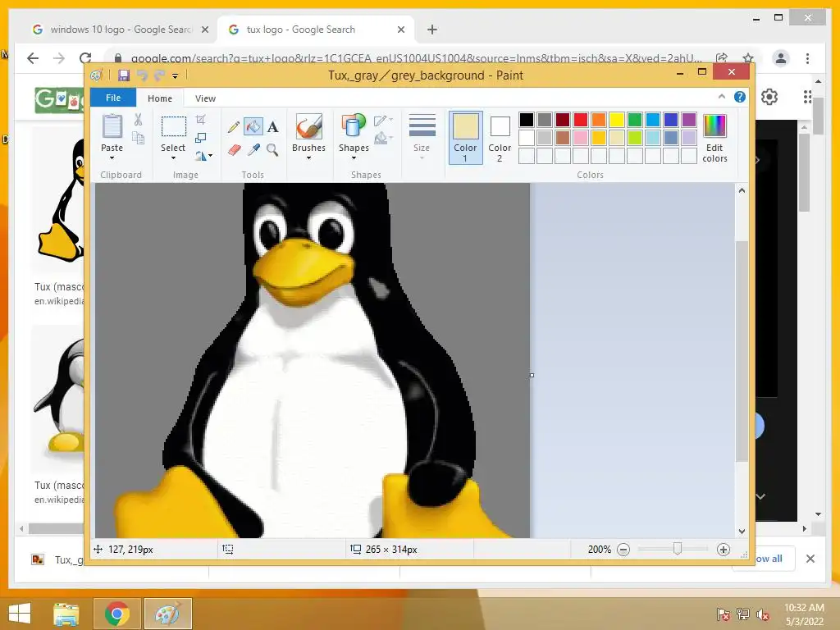Click the Paste clipboard icon
Screen dimensions: 840x630
(112, 127)
